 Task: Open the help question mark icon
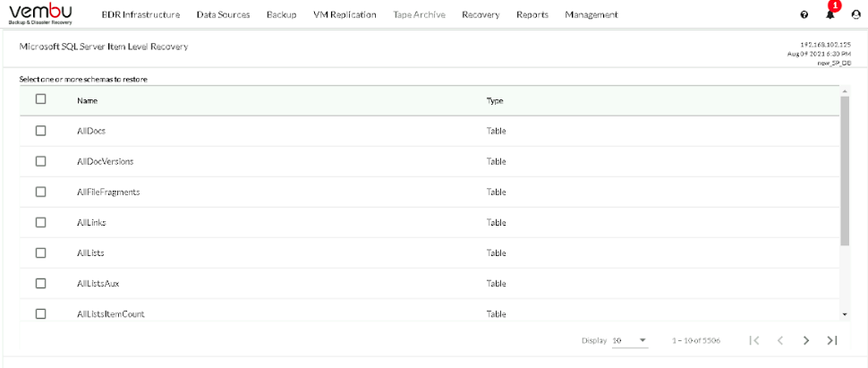[804, 15]
